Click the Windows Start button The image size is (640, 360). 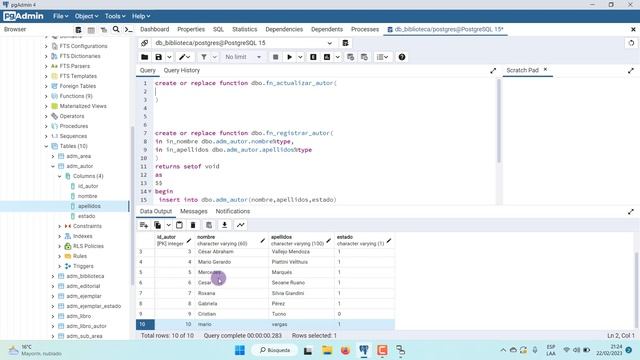(240, 350)
